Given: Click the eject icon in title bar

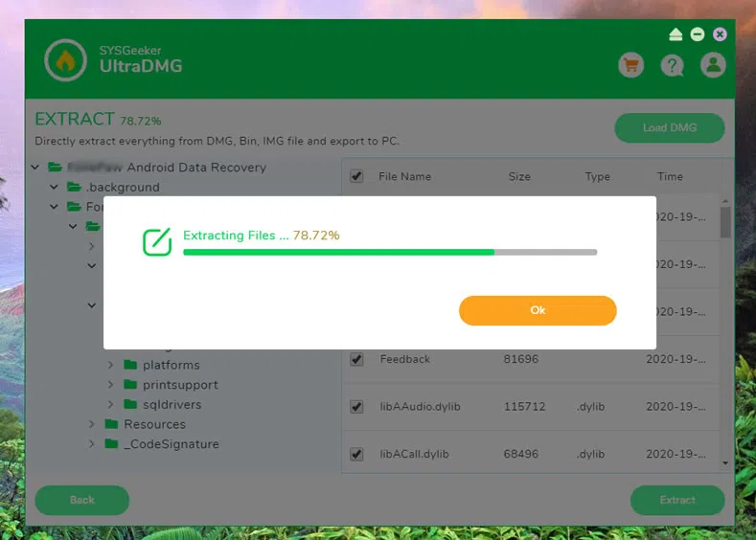Looking at the screenshot, I should [676, 34].
